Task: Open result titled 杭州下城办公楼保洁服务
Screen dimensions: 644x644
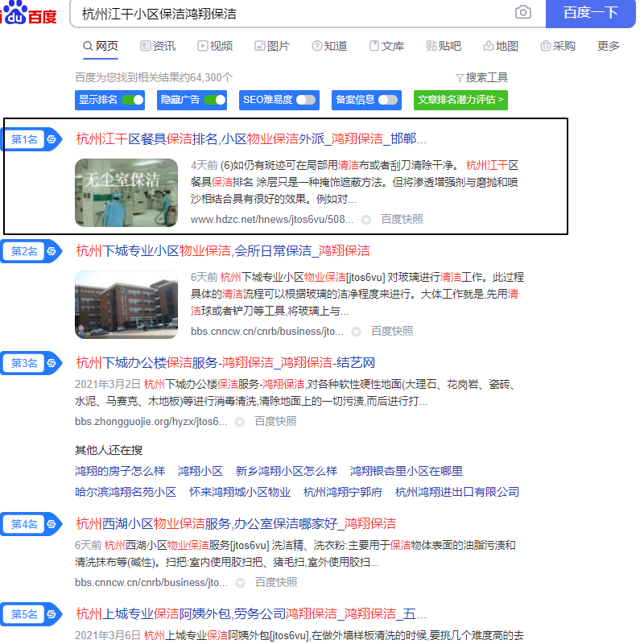Action: [x=225, y=363]
